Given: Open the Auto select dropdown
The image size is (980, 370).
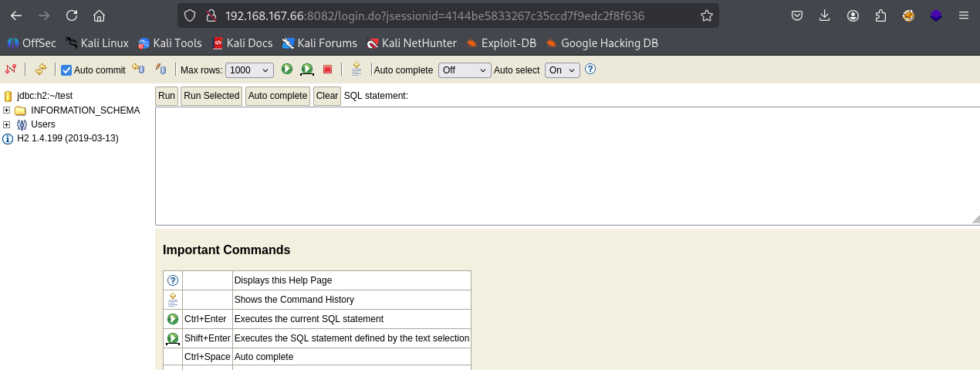Looking at the screenshot, I should pyautogui.click(x=562, y=70).
